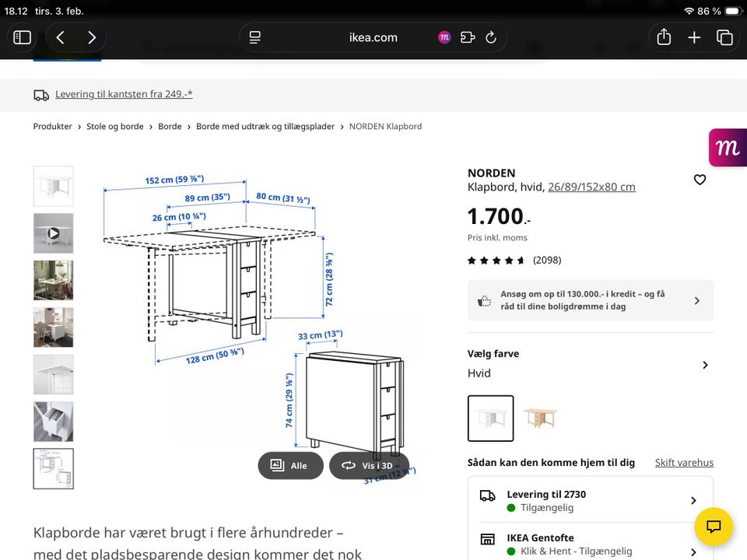This screenshot has width=747, height=560.
Task: Open the Vis i 3D viewer
Action: 369,465
